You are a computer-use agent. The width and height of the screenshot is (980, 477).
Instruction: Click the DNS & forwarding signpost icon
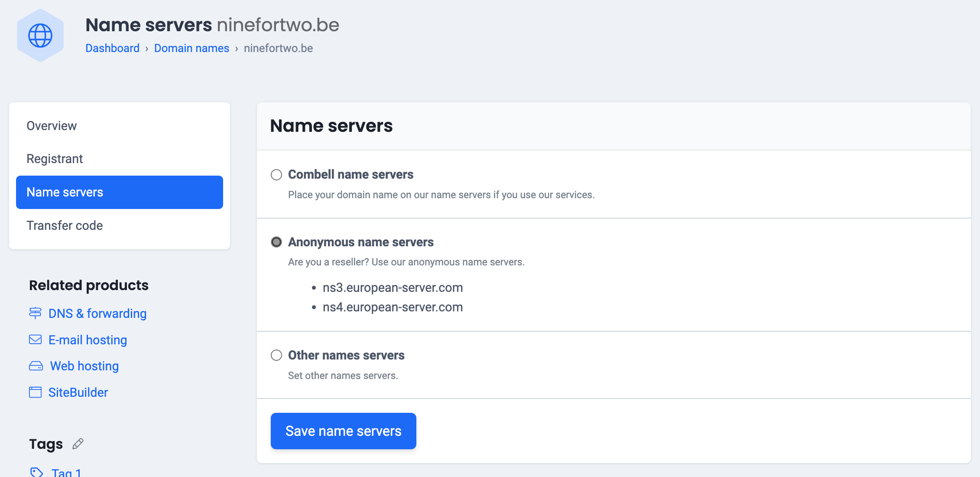tap(35, 313)
